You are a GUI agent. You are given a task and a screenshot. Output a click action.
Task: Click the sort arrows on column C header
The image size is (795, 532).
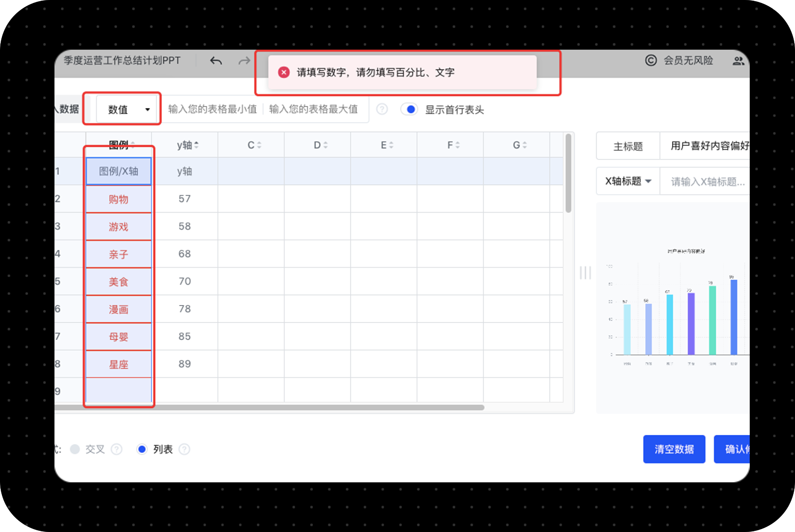pos(260,145)
